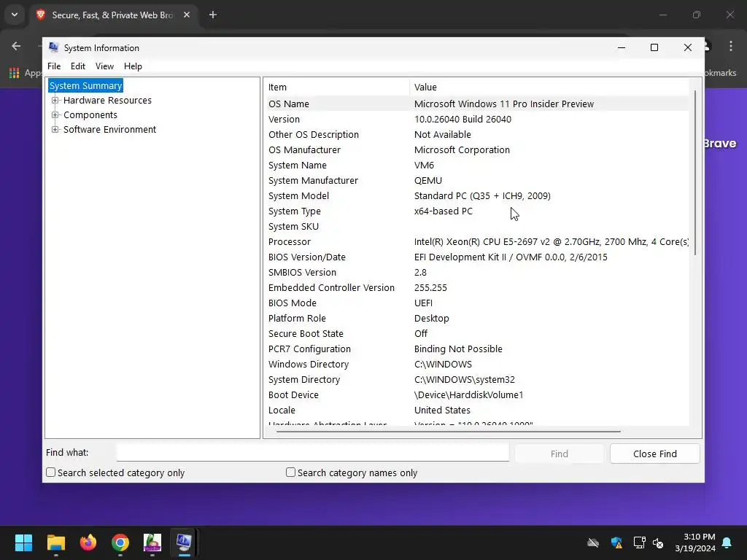Image resolution: width=747 pixels, height=560 pixels.
Task: Click the Find what input field
Action: click(312, 452)
